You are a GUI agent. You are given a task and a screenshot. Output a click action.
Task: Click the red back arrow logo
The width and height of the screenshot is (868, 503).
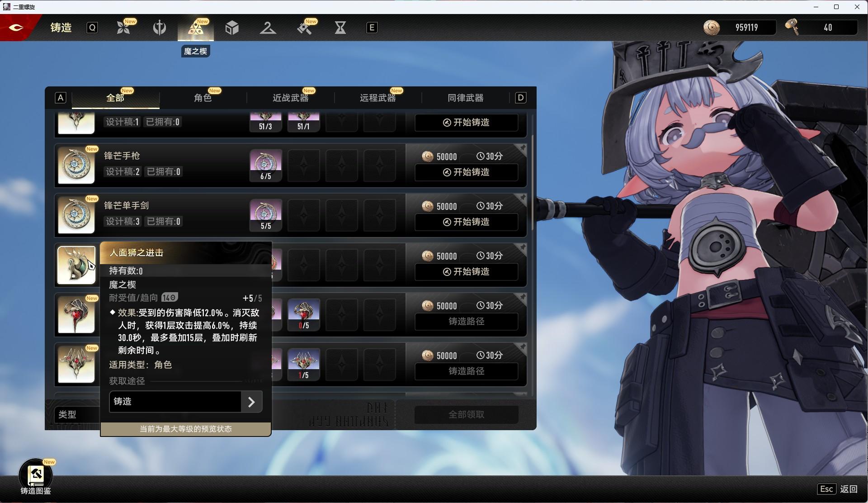click(x=16, y=28)
